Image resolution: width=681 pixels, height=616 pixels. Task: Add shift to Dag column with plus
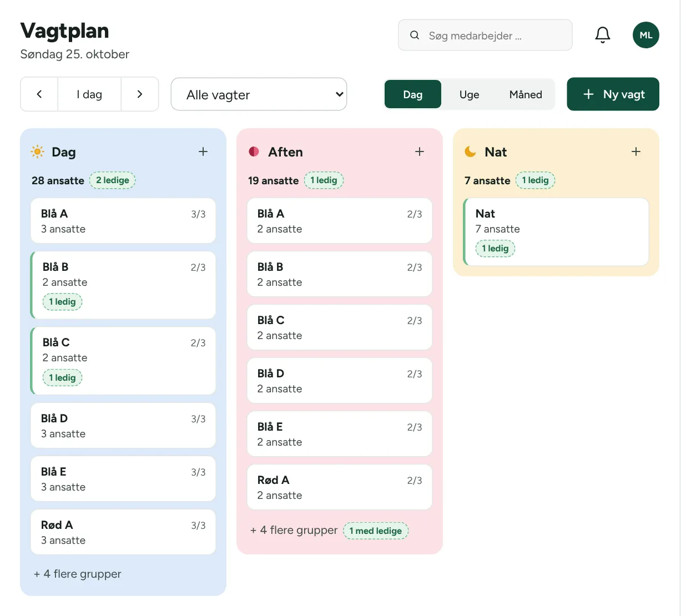pos(203,152)
